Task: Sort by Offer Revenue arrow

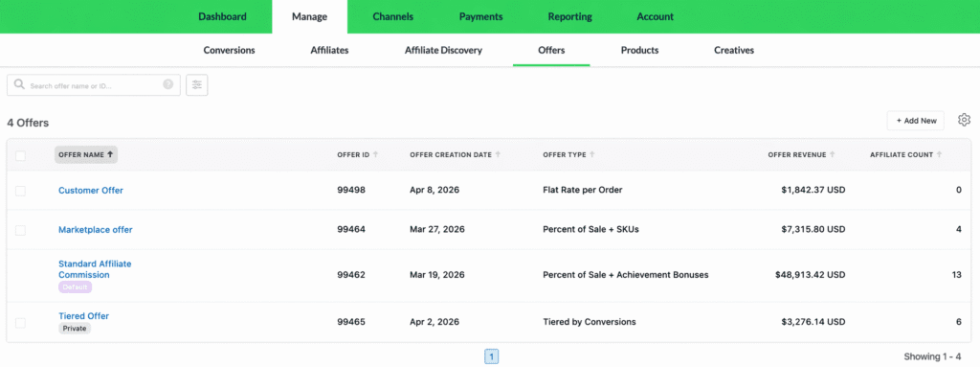Action: click(832, 154)
